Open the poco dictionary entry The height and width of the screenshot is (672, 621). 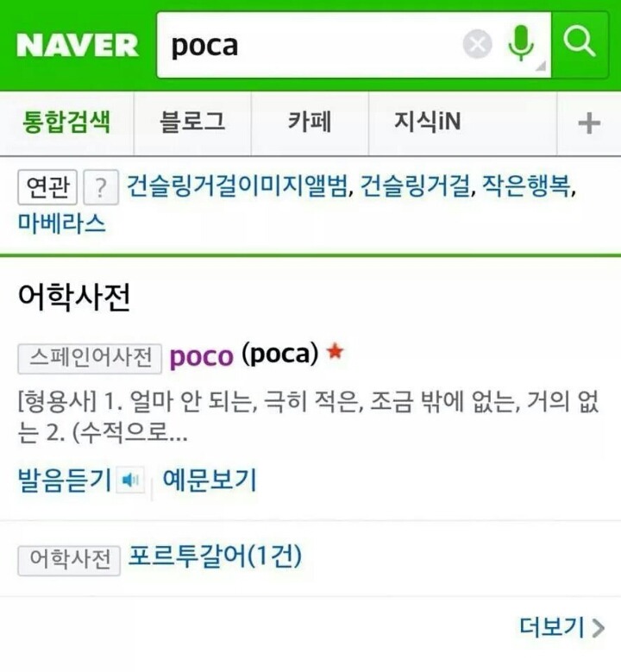(x=202, y=356)
